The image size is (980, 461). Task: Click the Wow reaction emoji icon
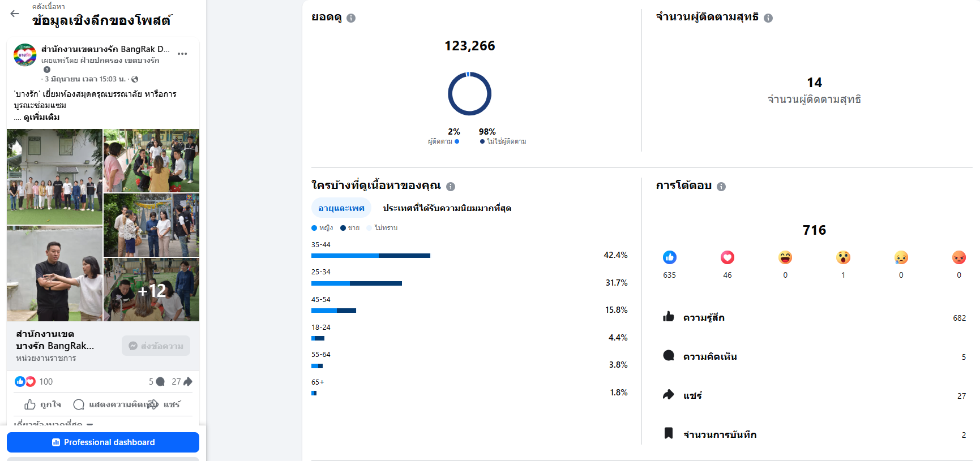843,257
